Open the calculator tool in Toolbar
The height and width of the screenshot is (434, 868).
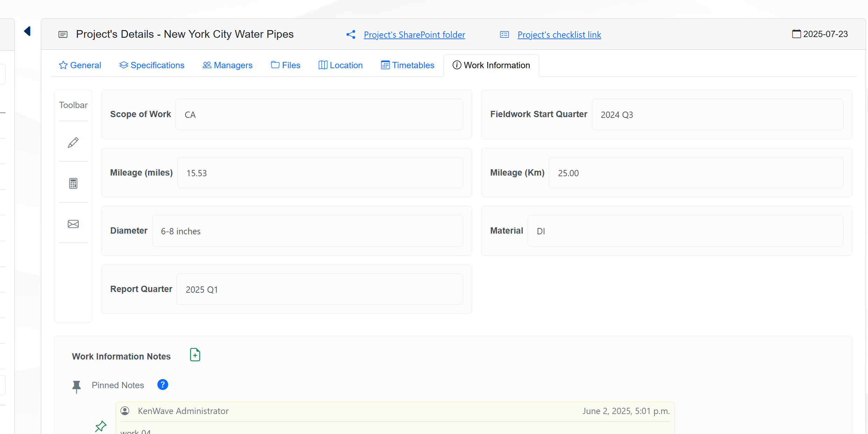coord(73,183)
